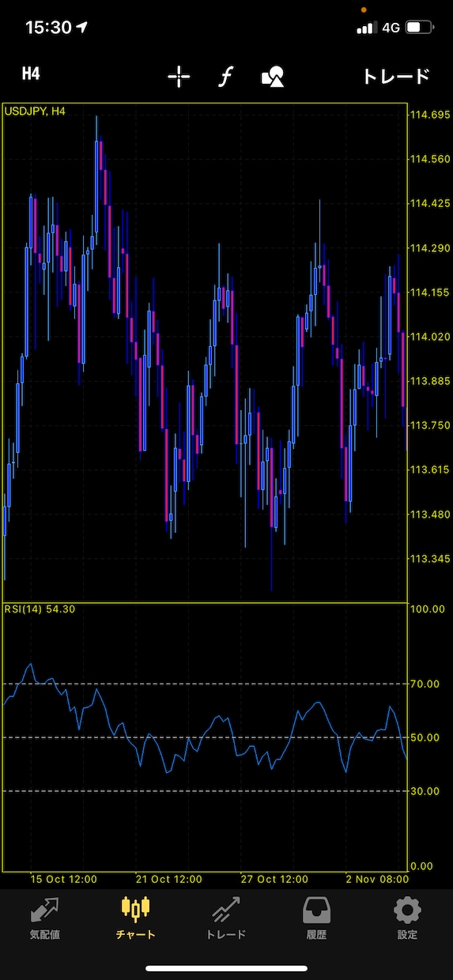Tap the home indicator bar
The height and width of the screenshot is (980, 453).
[x=226, y=968]
